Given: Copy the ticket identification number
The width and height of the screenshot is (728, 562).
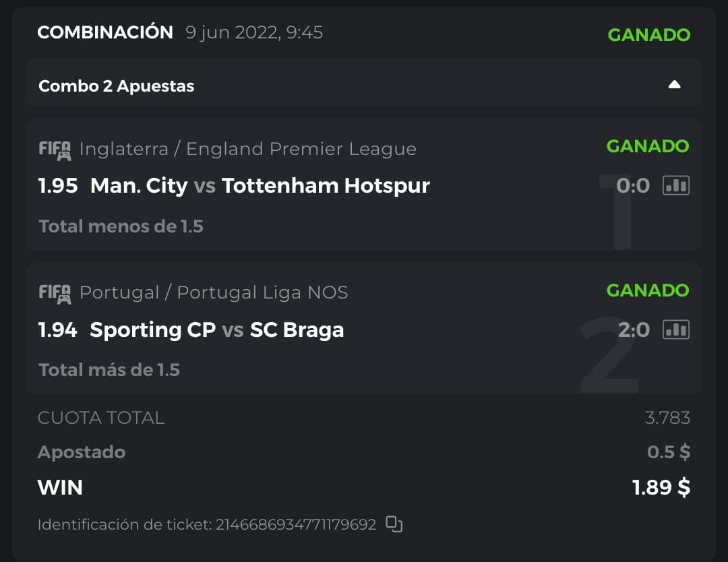Looking at the screenshot, I should coord(394,524).
